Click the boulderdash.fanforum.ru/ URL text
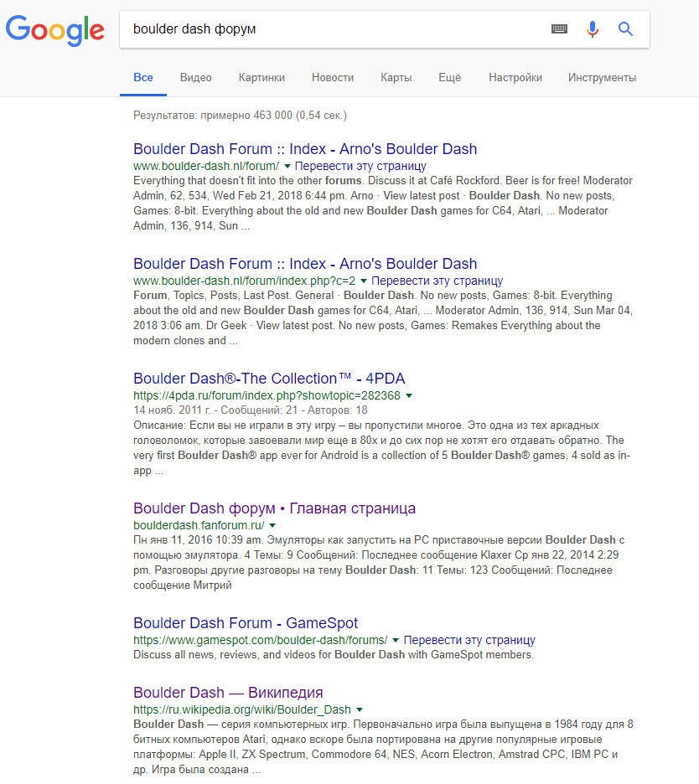The width and height of the screenshot is (699, 784). (199, 525)
